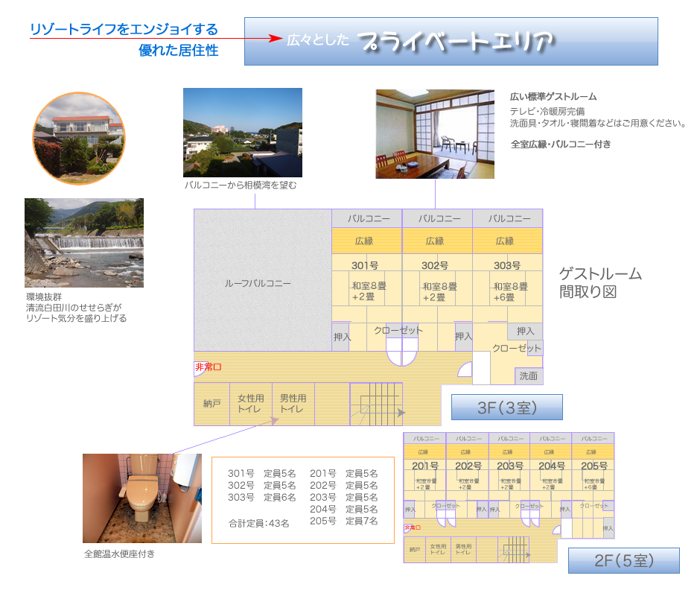Click the 洗面 area in room 303
This screenshot has height=596, width=700.
pos(528,376)
